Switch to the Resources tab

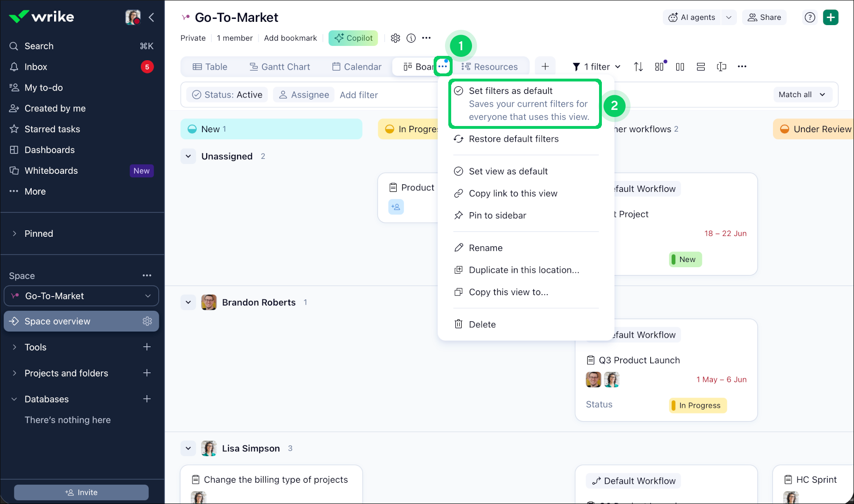click(x=490, y=67)
